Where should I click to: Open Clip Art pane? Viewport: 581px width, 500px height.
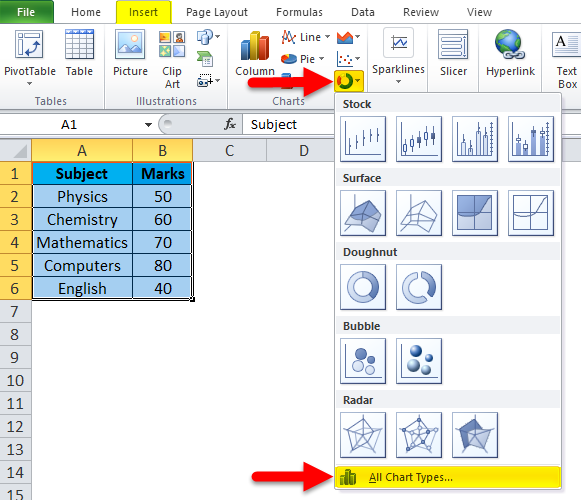pyautogui.click(x=172, y=59)
